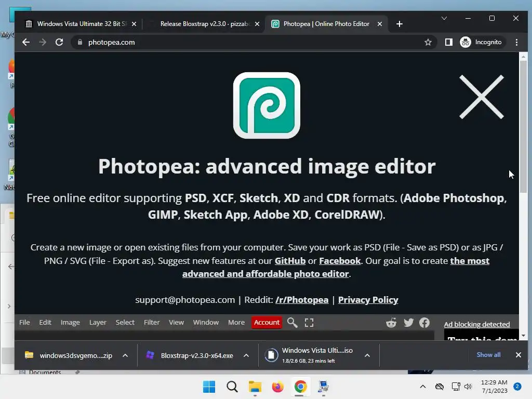The height and width of the screenshot is (399, 532).
Task: Dismiss the Photopea welcome screen with large X
Action: click(482, 97)
